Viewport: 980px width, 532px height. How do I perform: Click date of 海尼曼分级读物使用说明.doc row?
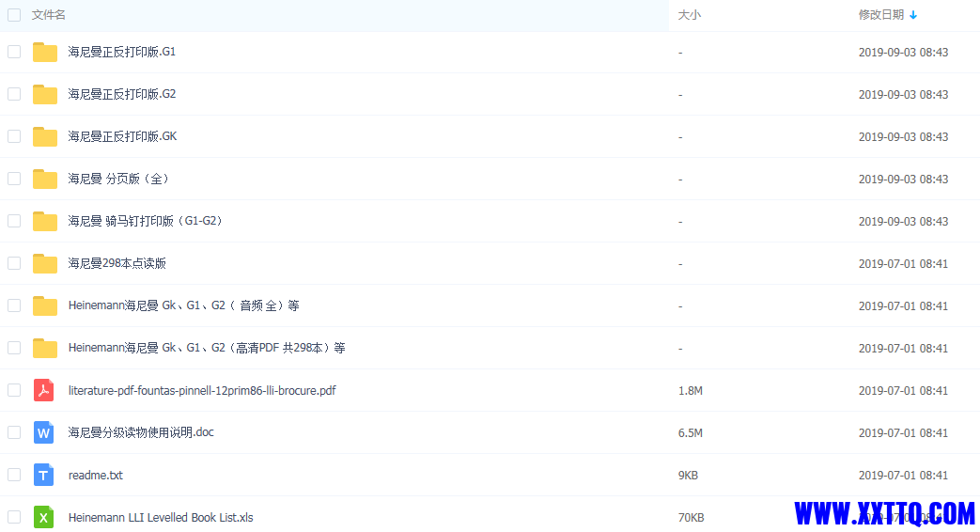pyautogui.click(x=903, y=433)
